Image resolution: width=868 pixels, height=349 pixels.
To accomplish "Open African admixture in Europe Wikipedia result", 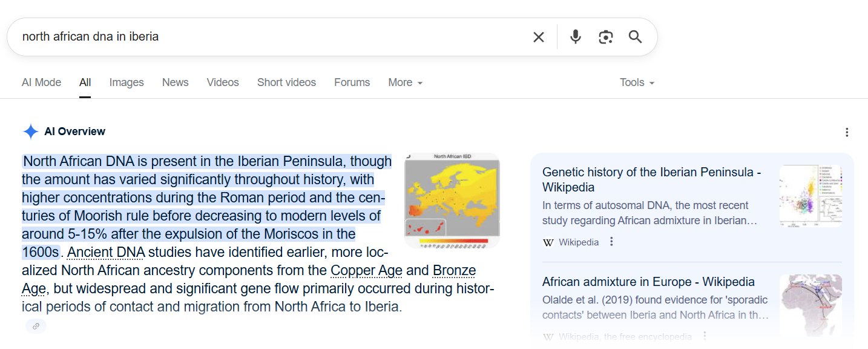I will (648, 282).
